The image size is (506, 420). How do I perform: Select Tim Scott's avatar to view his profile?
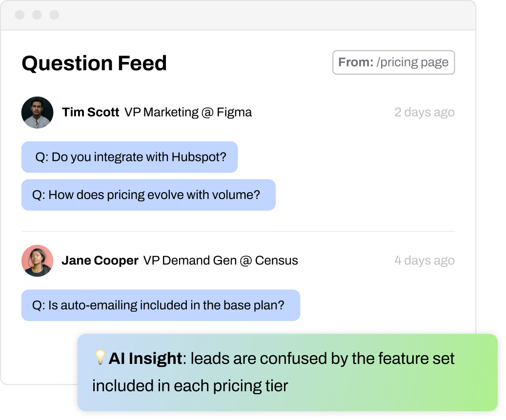37,112
